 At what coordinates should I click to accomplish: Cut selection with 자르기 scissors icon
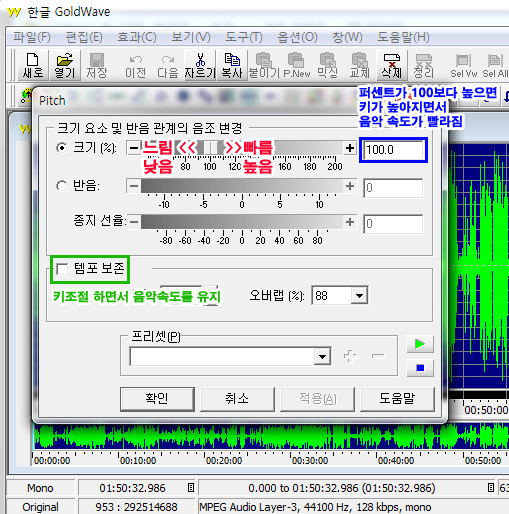[x=200, y=65]
